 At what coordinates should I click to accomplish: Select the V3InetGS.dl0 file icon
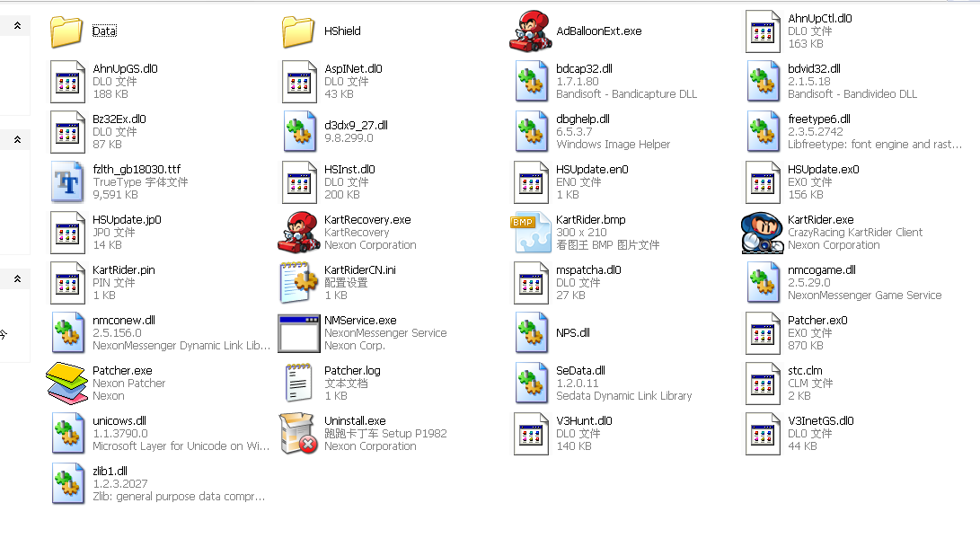(x=763, y=434)
